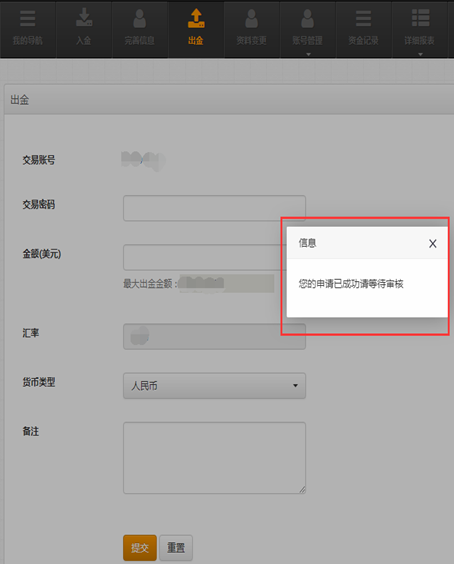Click inside the 备注 remarks textarea
The height and width of the screenshot is (564, 454).
click(x=214, y=458)
